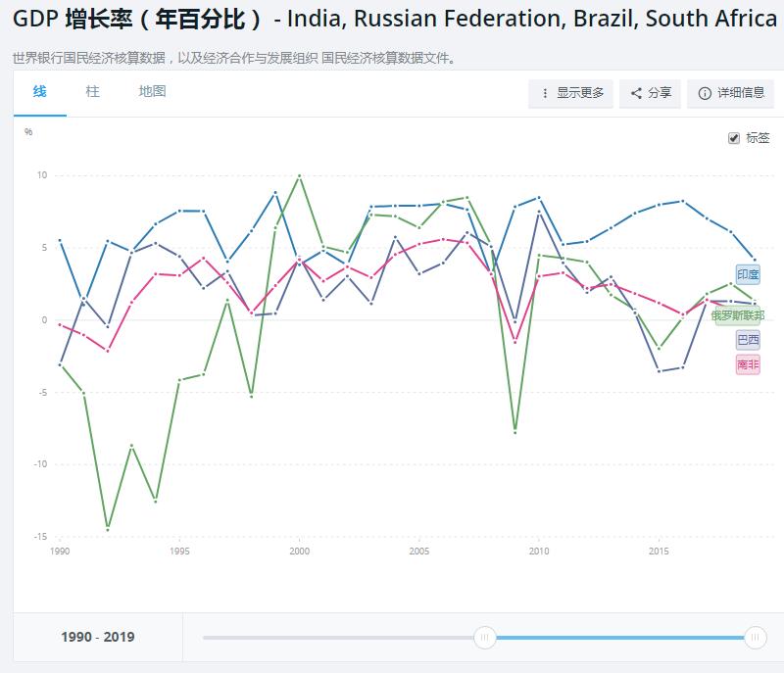The width and height of the screenshot is (784, 673).
Task: Click the 1990 - 2019 year range text
Action: 98,638
